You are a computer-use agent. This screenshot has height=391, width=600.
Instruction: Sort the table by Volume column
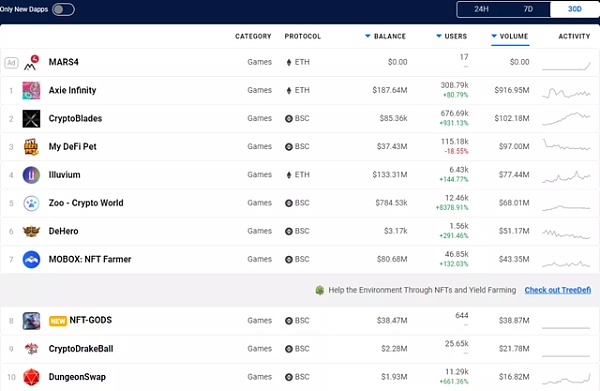point(510,36)
